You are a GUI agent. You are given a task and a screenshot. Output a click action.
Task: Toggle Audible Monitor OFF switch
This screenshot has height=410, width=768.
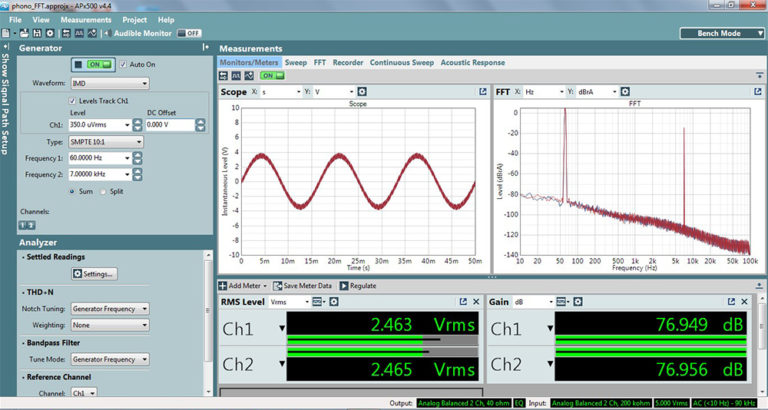(188, 33)
